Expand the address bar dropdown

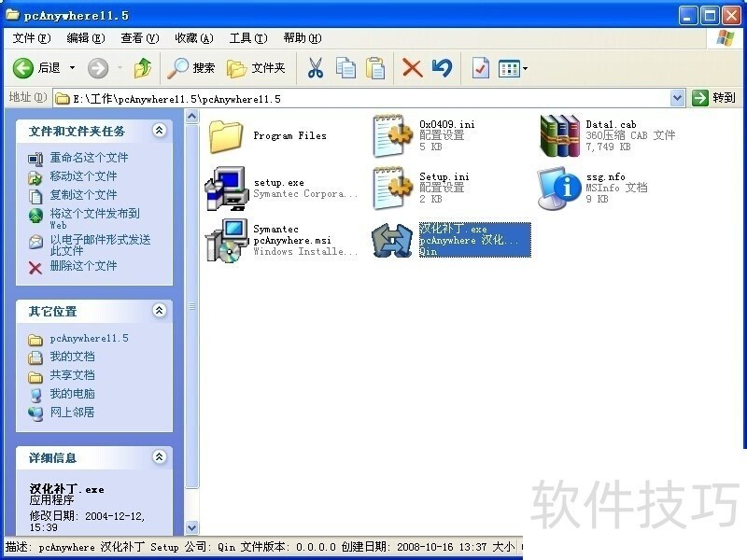click(x=678, y=99)
